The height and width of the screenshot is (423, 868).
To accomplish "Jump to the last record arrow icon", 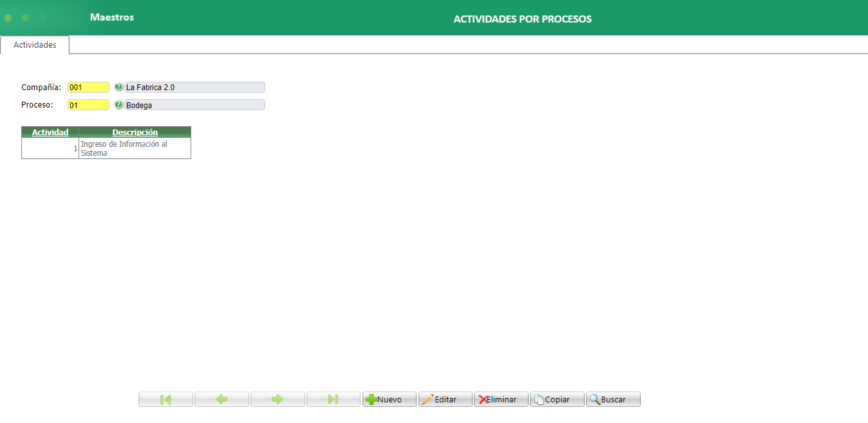I will click(333, 399).
